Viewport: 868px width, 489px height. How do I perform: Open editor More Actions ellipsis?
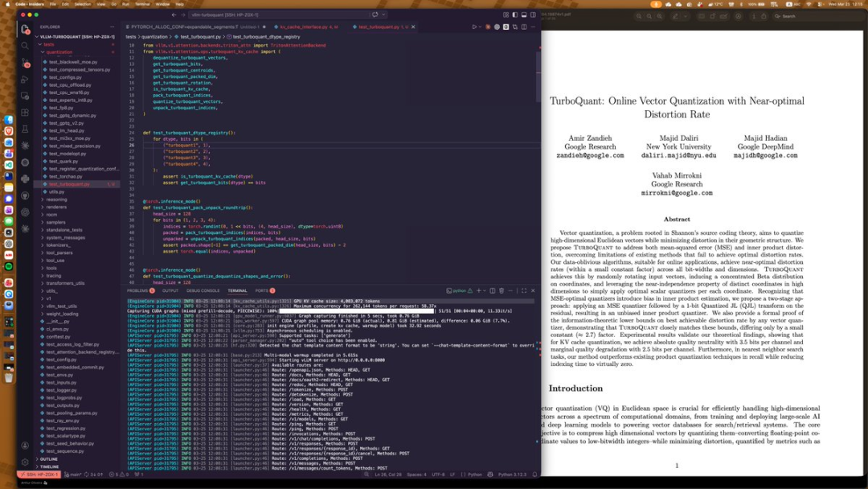coord(533,27)
